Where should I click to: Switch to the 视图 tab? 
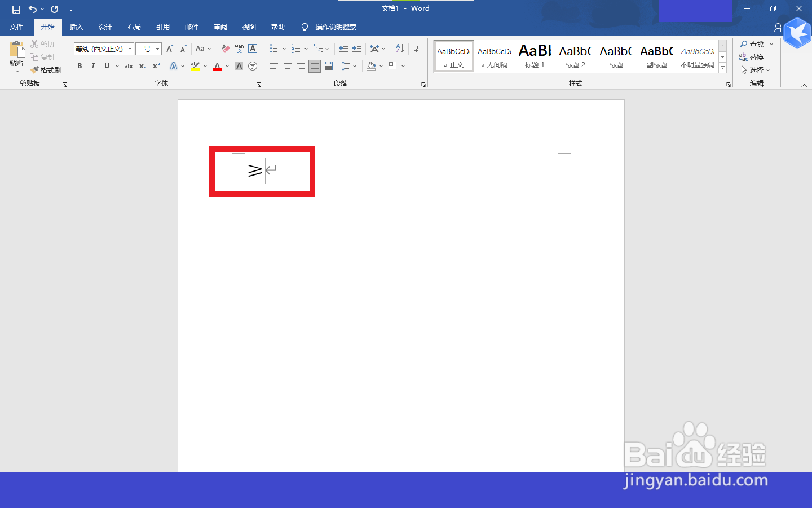coord(249,27)
